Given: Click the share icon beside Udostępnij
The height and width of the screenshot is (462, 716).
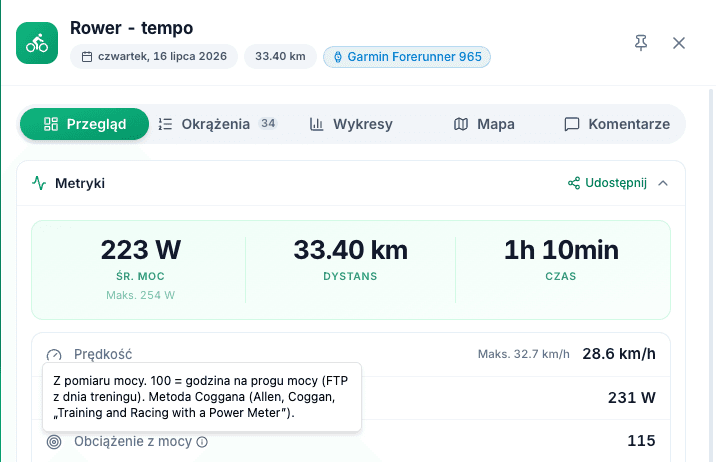Looking at the screenshot, I should pos(574,183).
